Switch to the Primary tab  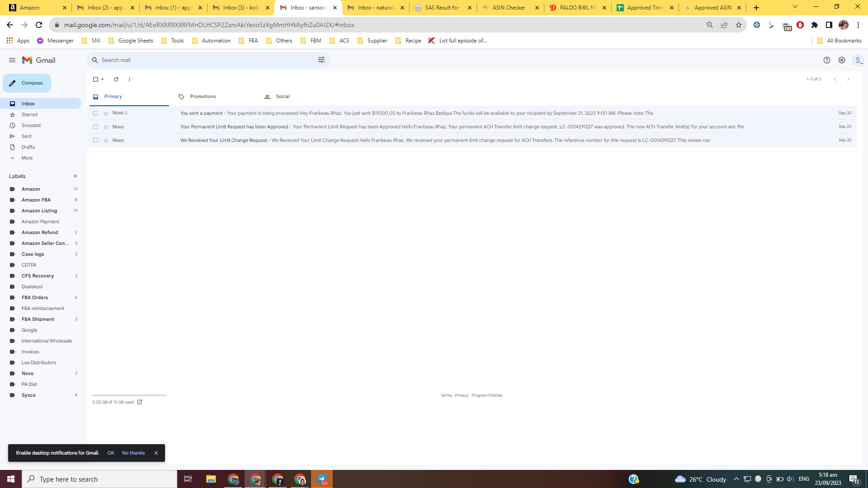pos(128,97)
